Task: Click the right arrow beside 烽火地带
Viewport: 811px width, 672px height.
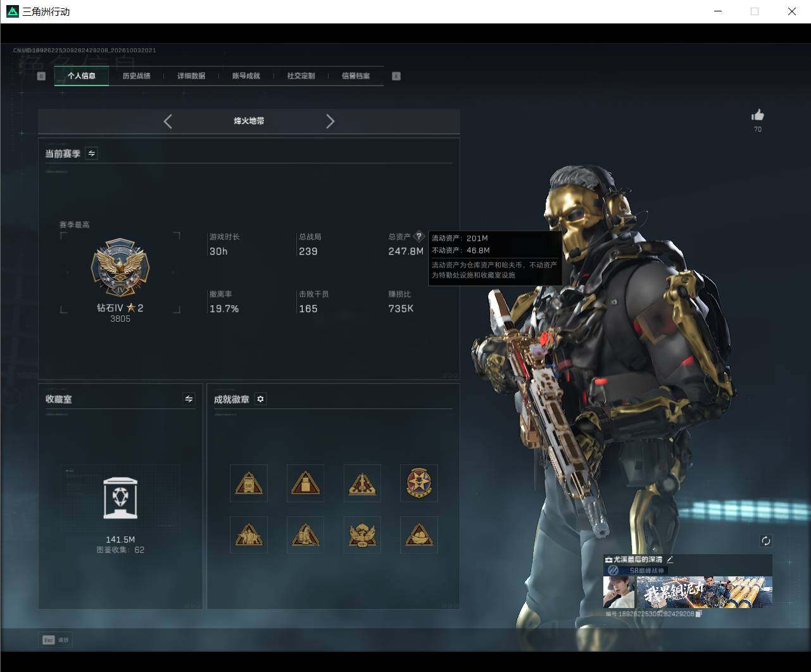Action: tap(330, 122)
